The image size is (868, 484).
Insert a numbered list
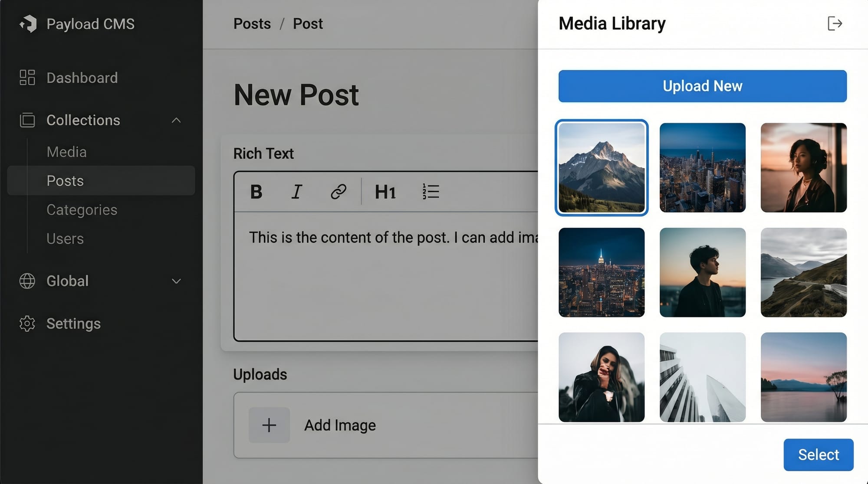(431, 192)
